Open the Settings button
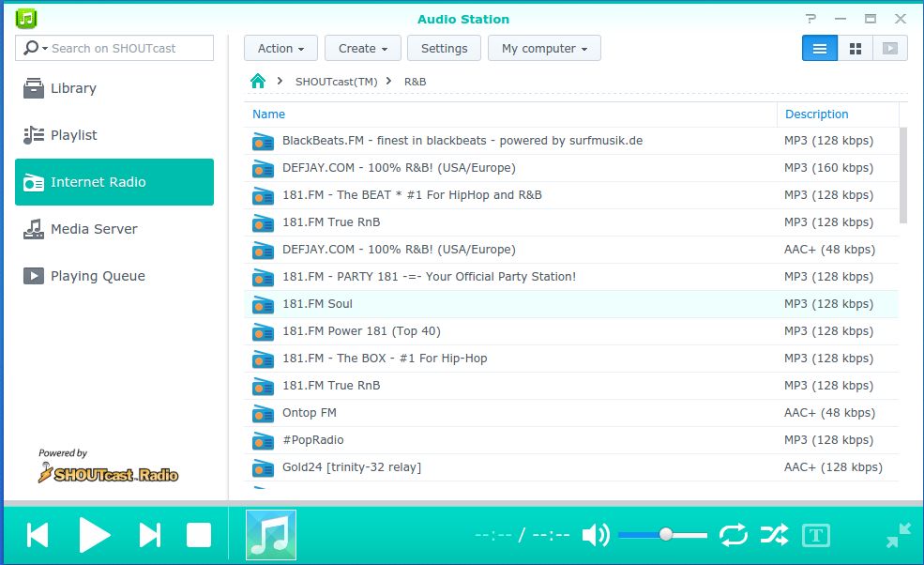 [x=445, y=49]
